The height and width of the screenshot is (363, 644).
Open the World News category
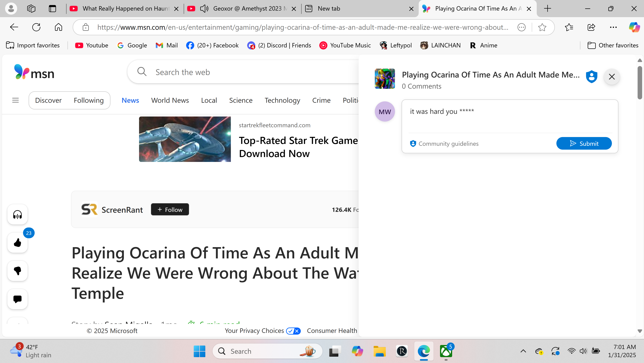[170, 100]
